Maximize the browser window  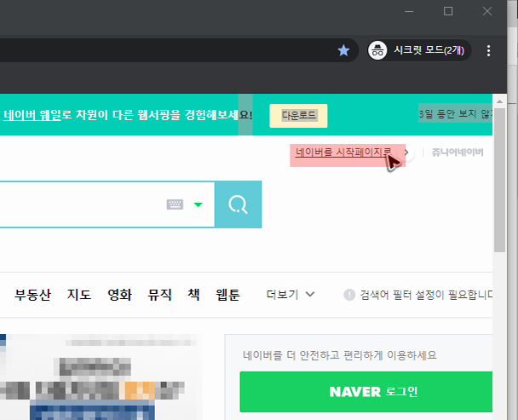point(448,11)
